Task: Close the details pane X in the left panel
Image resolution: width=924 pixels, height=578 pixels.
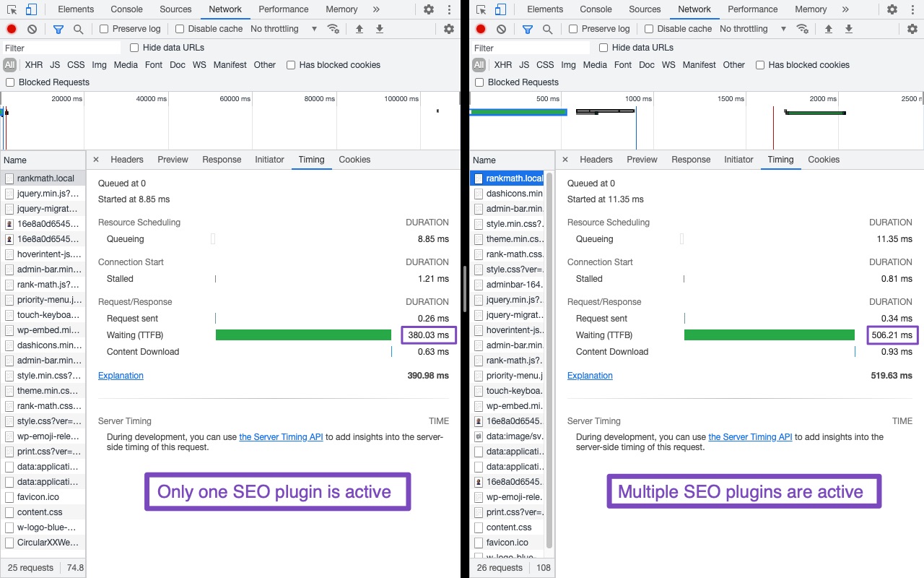Action: pyautogui.click(x=96, y=160)
